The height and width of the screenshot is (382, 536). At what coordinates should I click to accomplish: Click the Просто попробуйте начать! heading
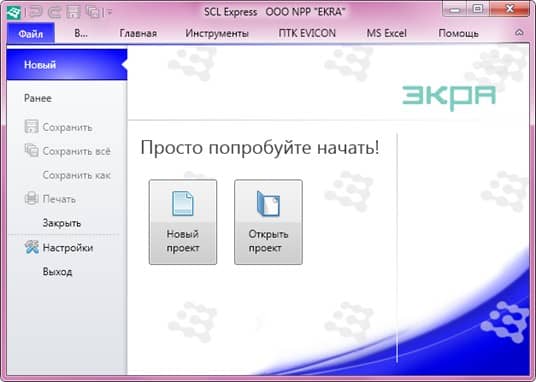(x=260, y=148)
